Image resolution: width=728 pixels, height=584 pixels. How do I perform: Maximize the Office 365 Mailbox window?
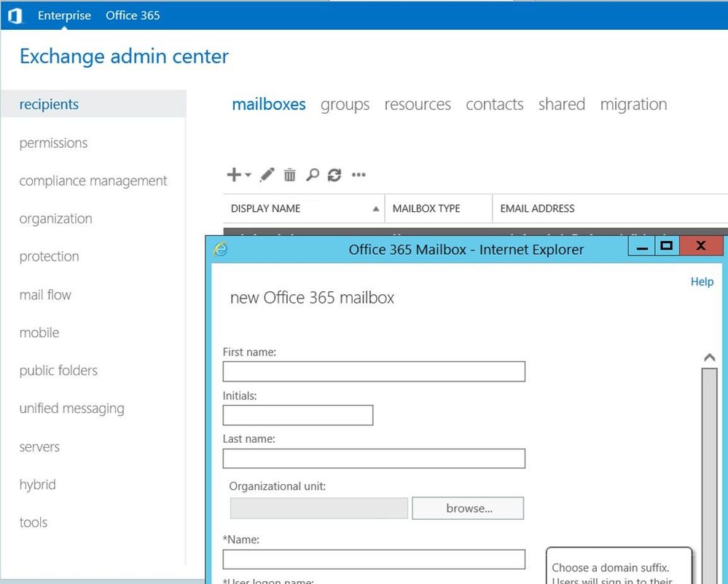[x=667, y=246]
